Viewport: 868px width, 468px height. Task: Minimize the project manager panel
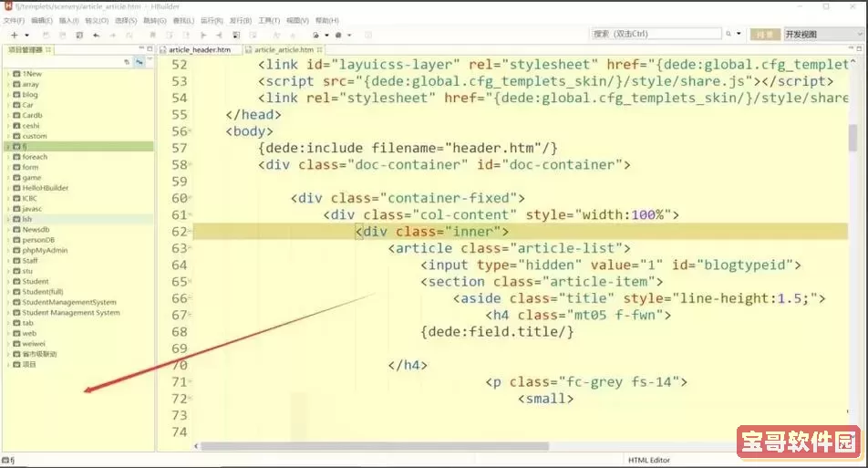(x=141, y=48)
